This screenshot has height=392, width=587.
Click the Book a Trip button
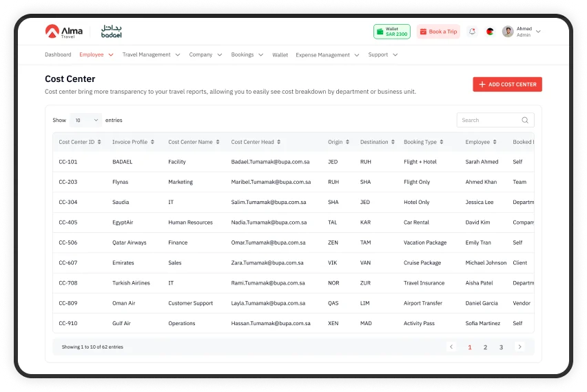coord(438,32)
